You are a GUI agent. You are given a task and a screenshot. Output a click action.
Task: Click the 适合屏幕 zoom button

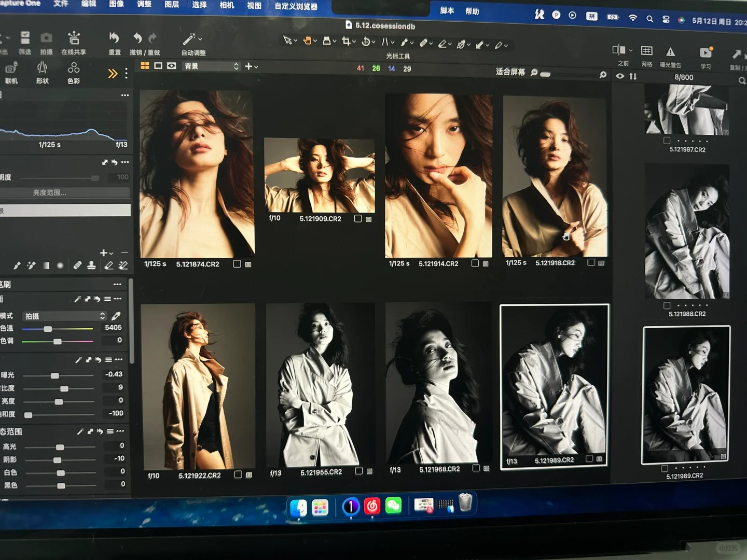point(510,72)
